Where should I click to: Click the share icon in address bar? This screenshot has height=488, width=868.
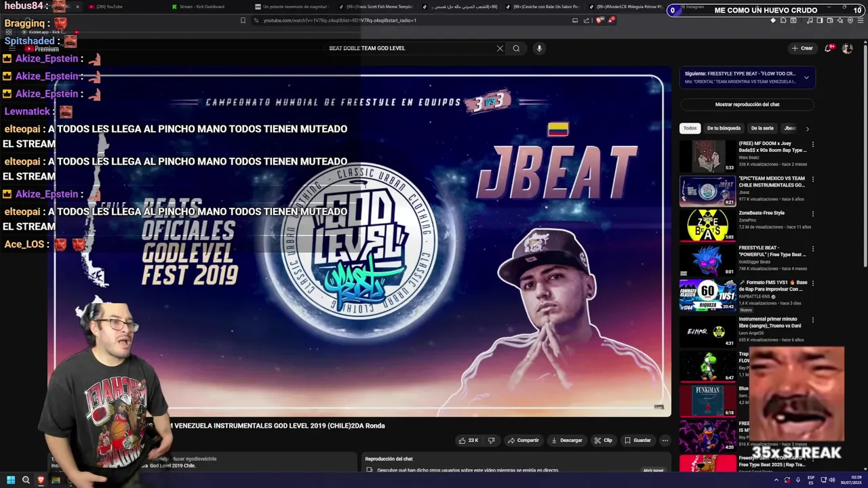(x=587, y=20)
